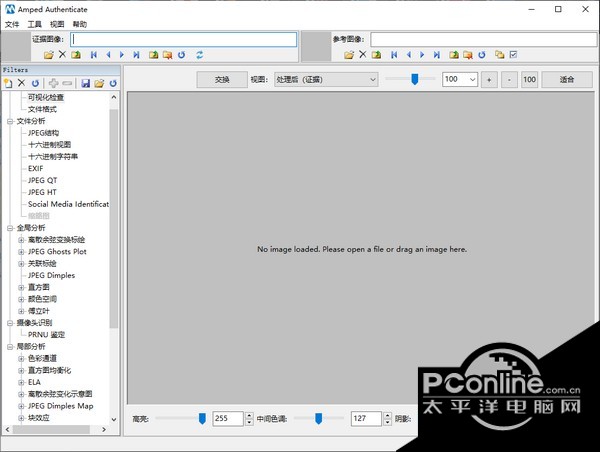The image size is (600, 452).
Task: Open the 帮助 menu
Action: 80,24
